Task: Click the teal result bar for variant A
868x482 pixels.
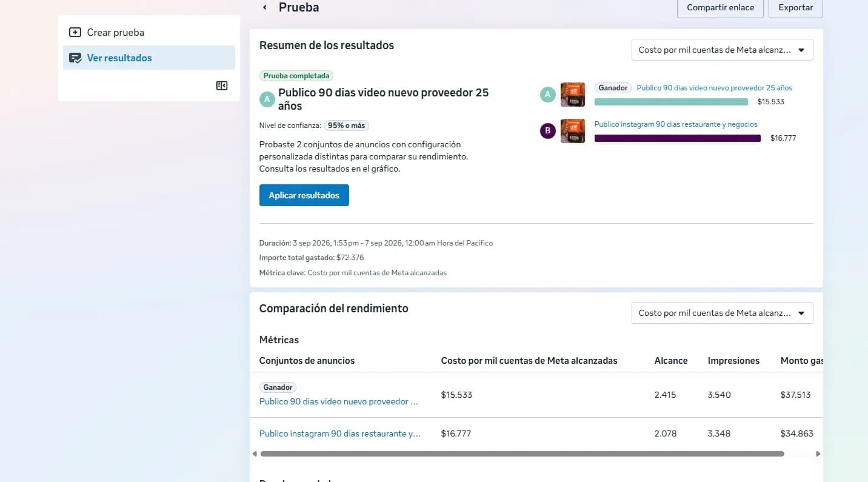Action: 671,102
